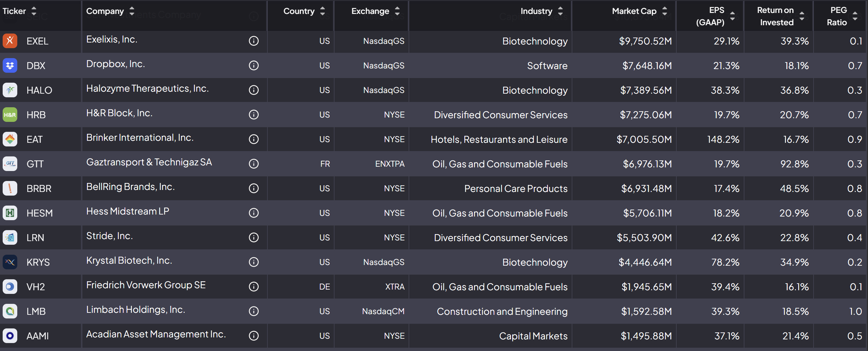Open info for Limbach Holdings, Inc.
This screenshot has width=868, height=351.
click(254, 311)
